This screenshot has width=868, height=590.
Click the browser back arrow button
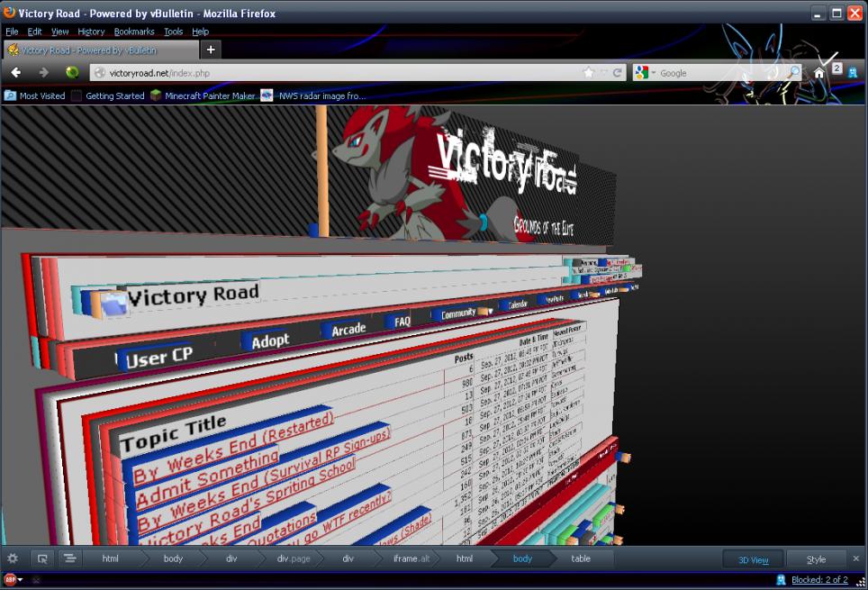(16, 73)
